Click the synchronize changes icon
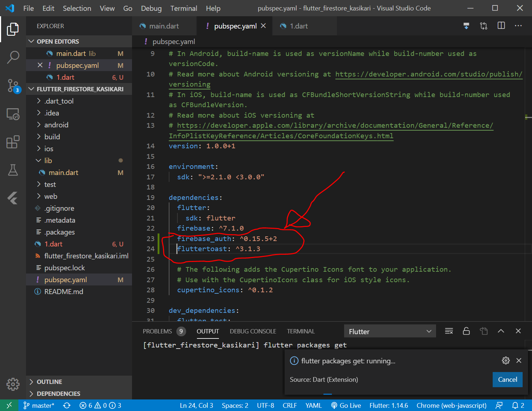This screenshot has width=532, height=411. [x=67, y=406]
